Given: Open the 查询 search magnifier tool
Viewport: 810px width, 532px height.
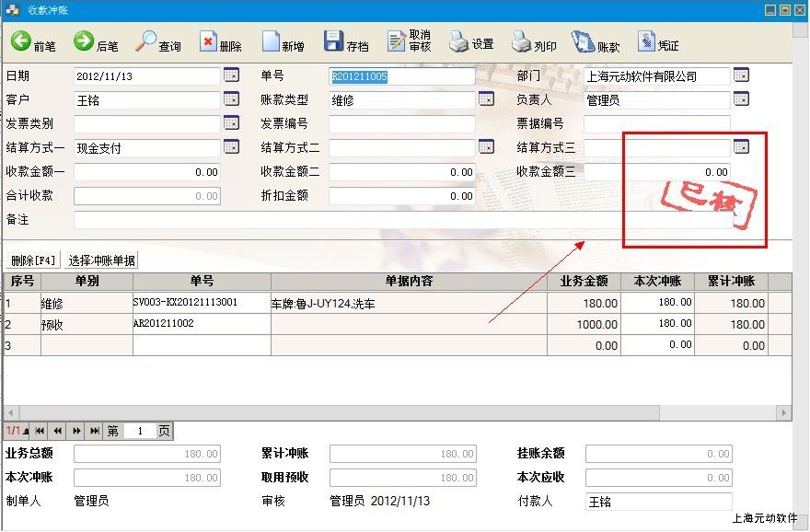Looking at the screenshot, I should 146,41.
